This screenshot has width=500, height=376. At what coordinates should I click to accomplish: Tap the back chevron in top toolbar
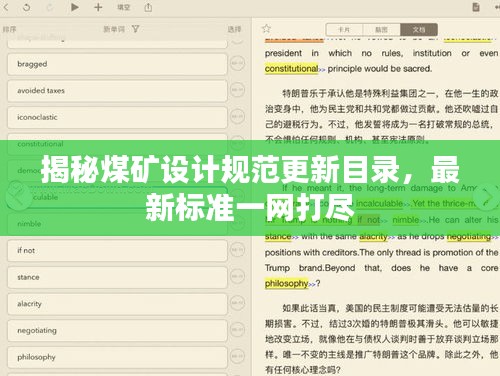(x=6, y=7)
